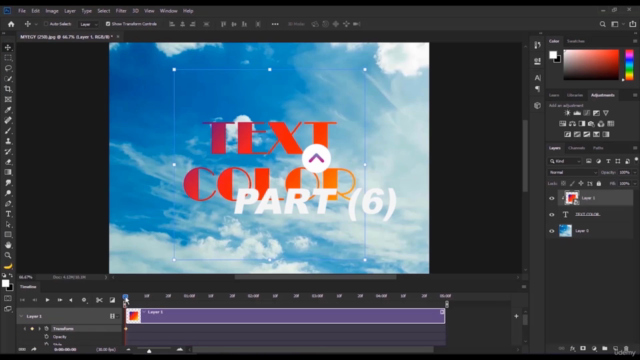The image size is (640, 360).
Task: Add media to track plus button
Action: point(516,316)
